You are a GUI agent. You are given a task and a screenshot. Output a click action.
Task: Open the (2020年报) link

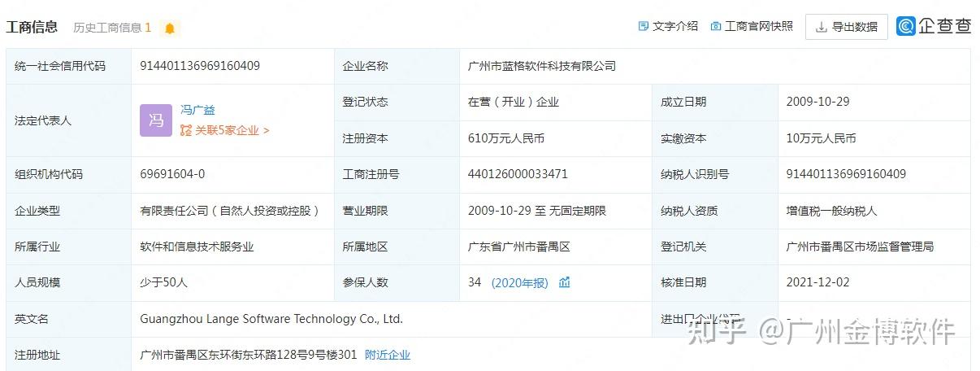point(520,282)
